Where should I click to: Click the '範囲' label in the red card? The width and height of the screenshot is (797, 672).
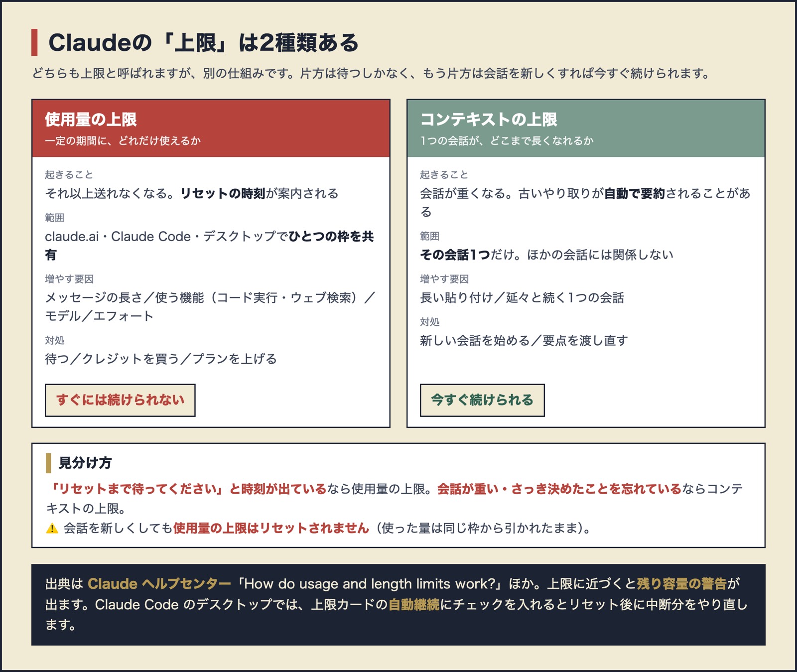click(x=55, y=218)
